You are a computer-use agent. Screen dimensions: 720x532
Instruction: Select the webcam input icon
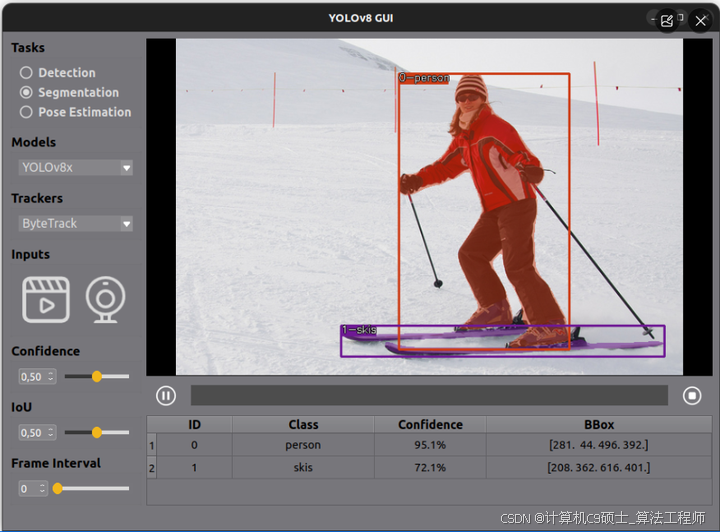105,299
